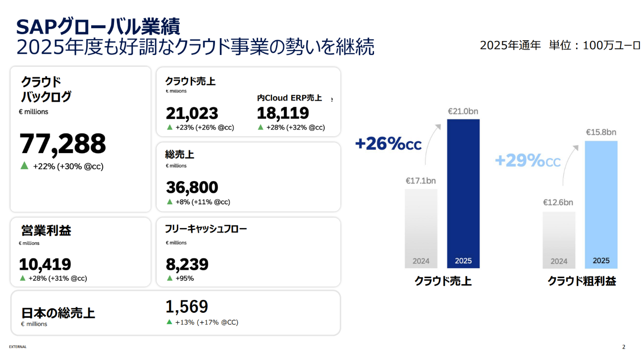Select the 総売上 value 36,800
This screenshot has width=644, height=351.
coord(192,187)
